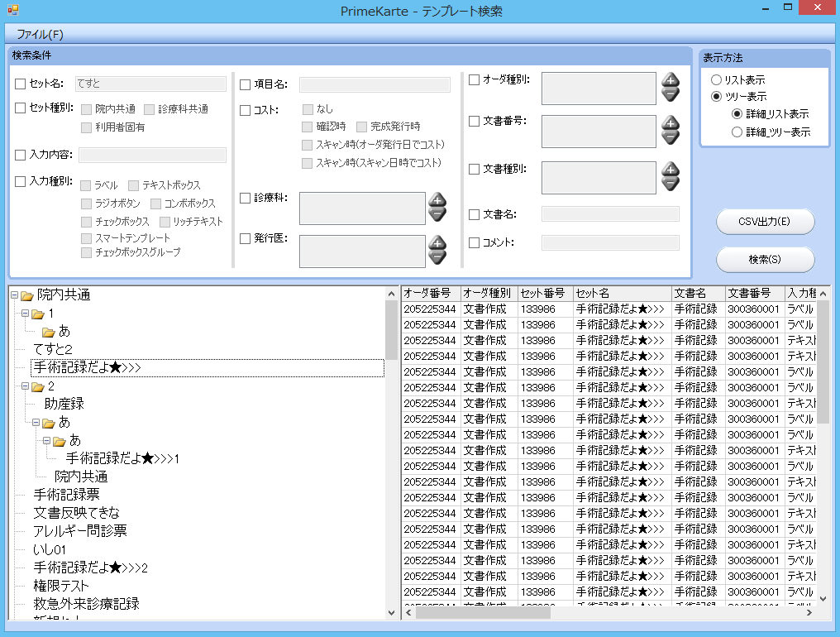Run search with the 検索(S) button
Viewport: 840px width, 637px height.
(x=765, y=260)
